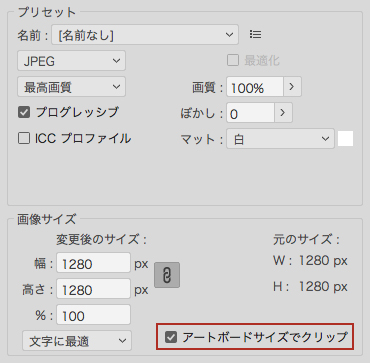Open the 文字に最適 resampling dropdown
The image size is (370, 363).
77,341
